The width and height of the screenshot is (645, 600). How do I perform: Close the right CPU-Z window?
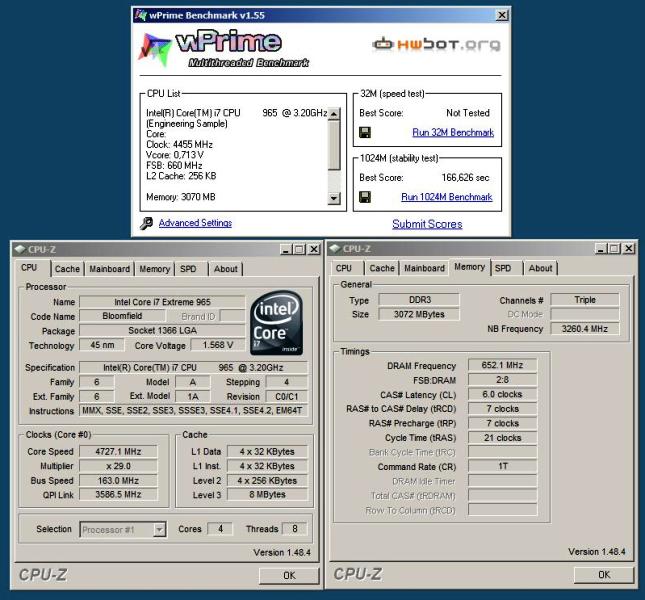point(629,248)
